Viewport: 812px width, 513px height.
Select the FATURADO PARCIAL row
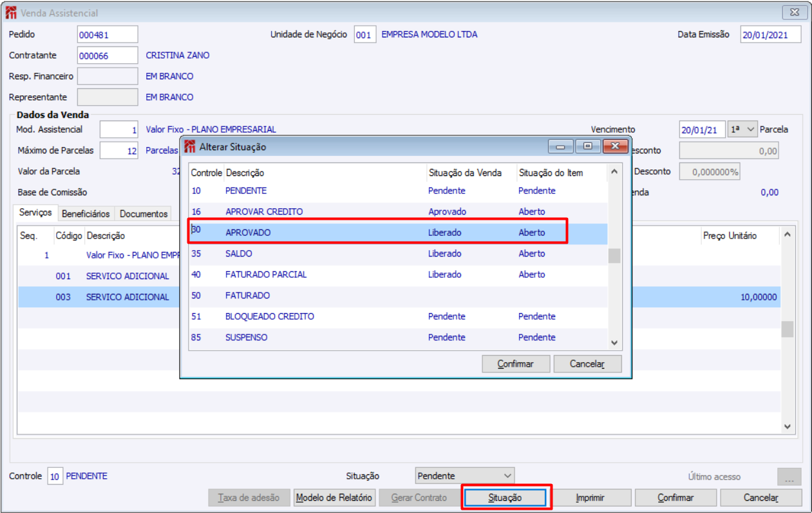pos(398,275)
